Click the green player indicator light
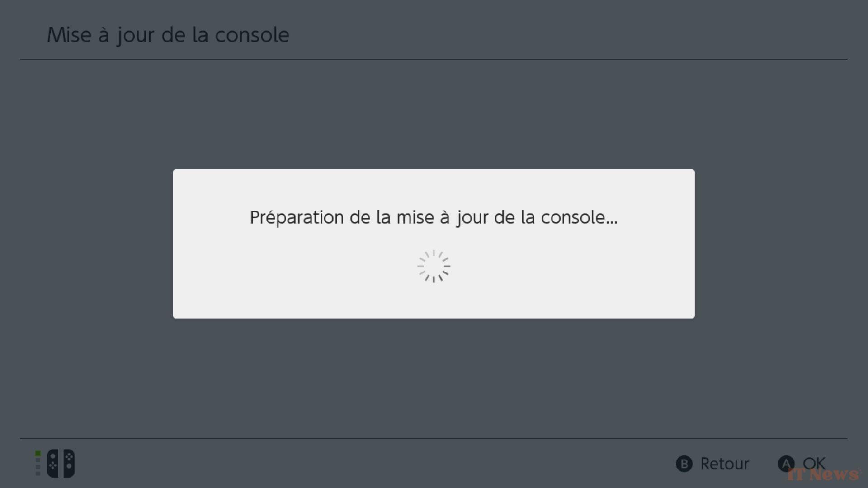The width and height of the screenshot is (868, 488). click(x=38, y=453)
